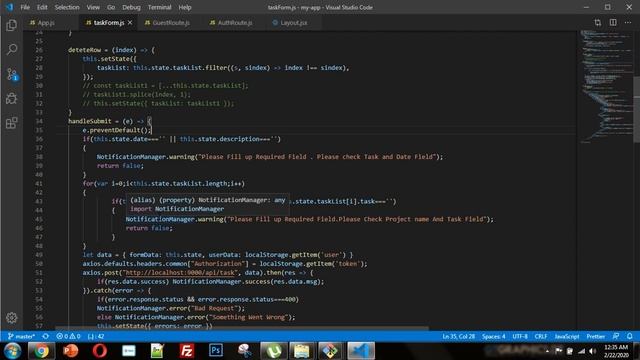Open volume control in system tray
The width and height of the screenshot is (640, 360).
click(x=593, y=351)
